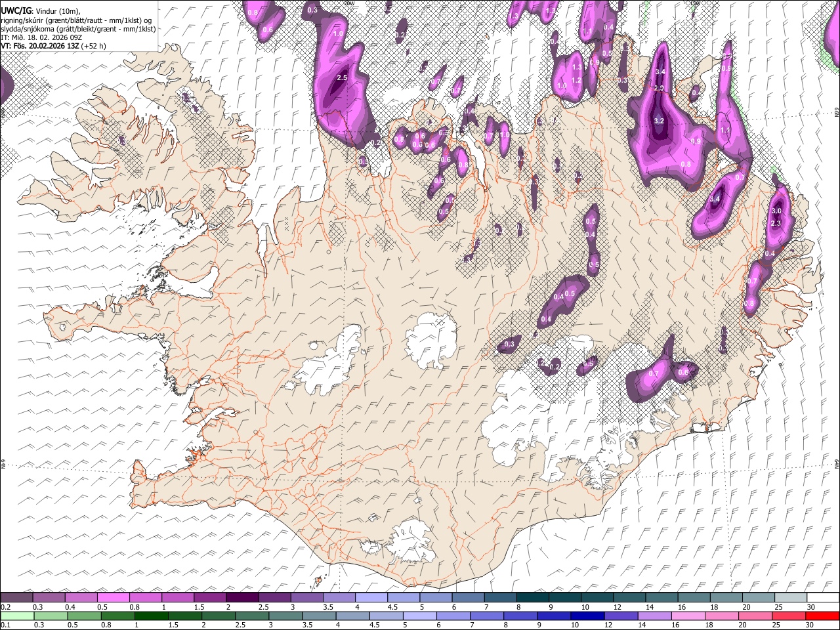
Task: Click the '0.1' label on the lower legend scale
Action: tap(5, 625)
